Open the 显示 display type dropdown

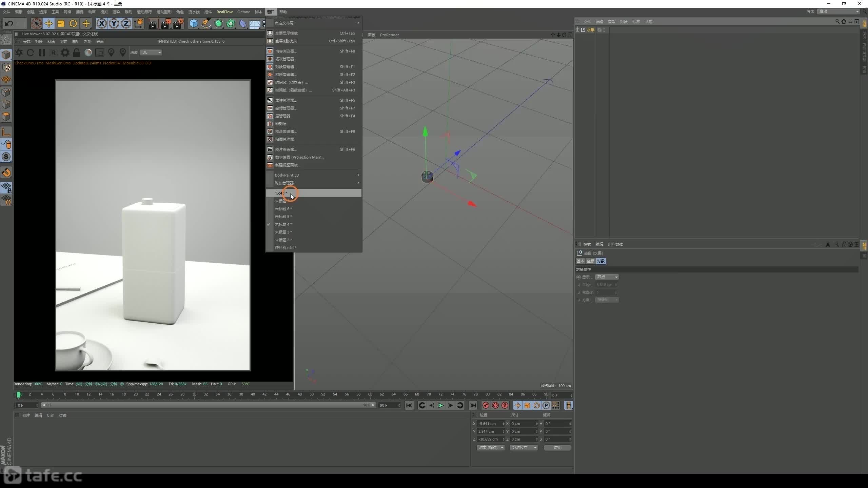(607, 277)
